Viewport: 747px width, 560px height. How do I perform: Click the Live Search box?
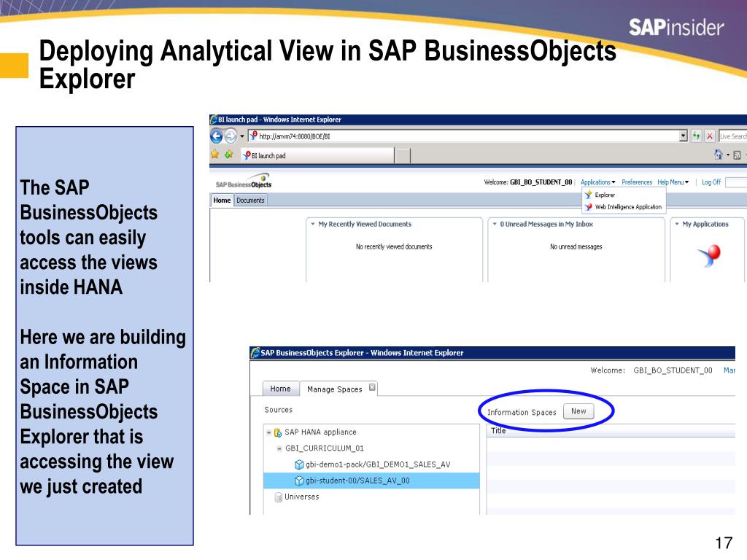(732, 136)
